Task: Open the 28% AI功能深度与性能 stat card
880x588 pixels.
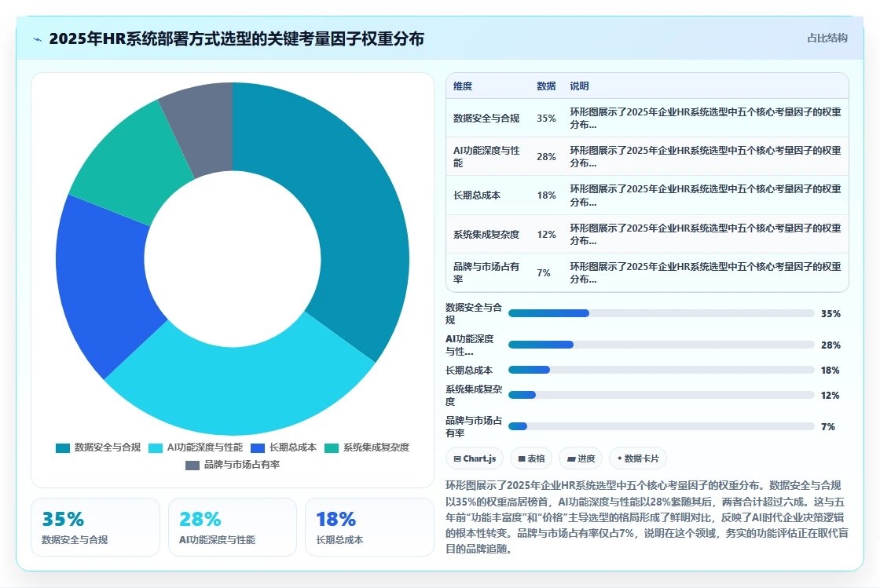Action: tap(233, 527)
